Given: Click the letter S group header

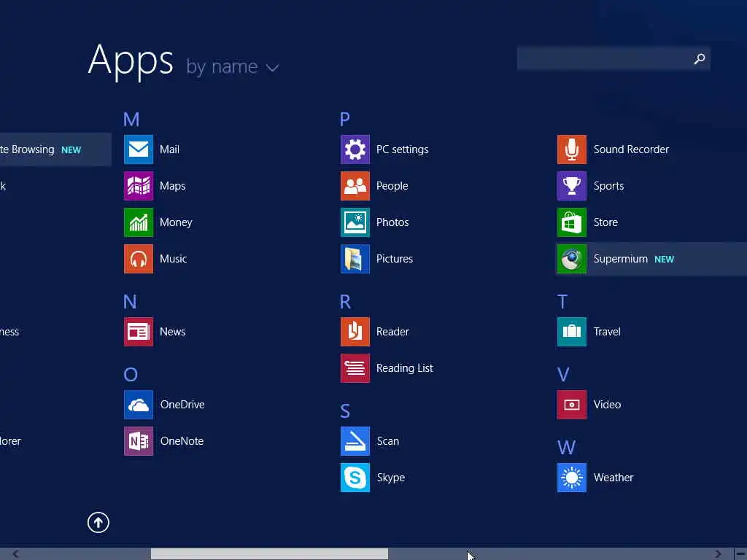Looking at the screenshot, I should click(345, 411).
